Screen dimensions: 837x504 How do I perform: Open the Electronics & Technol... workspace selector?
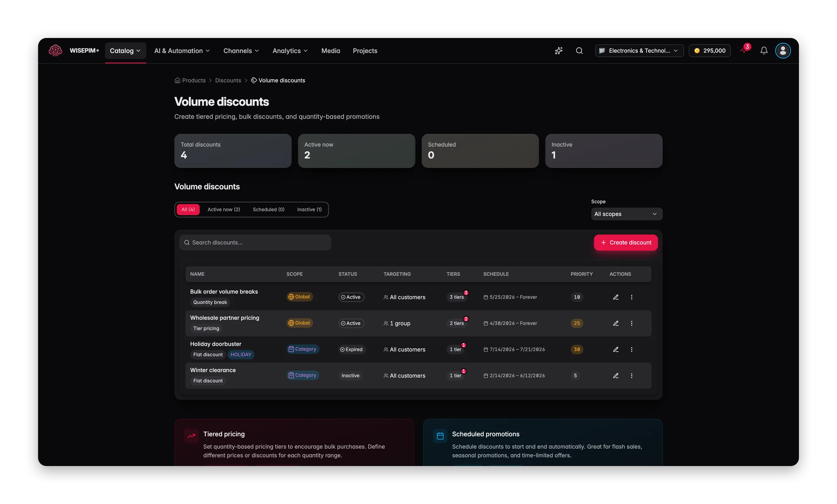[639, 51]
